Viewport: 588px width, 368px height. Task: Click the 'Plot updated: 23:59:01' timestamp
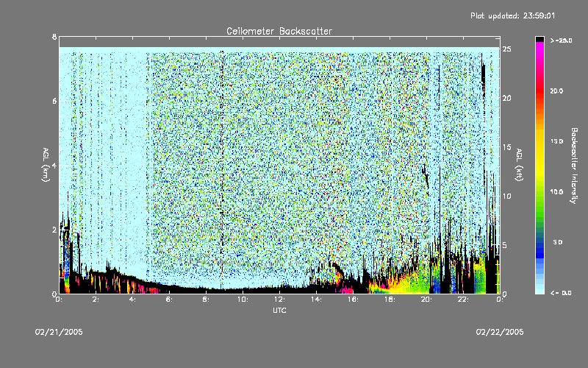pyautogui.click(x=512, y=15)
